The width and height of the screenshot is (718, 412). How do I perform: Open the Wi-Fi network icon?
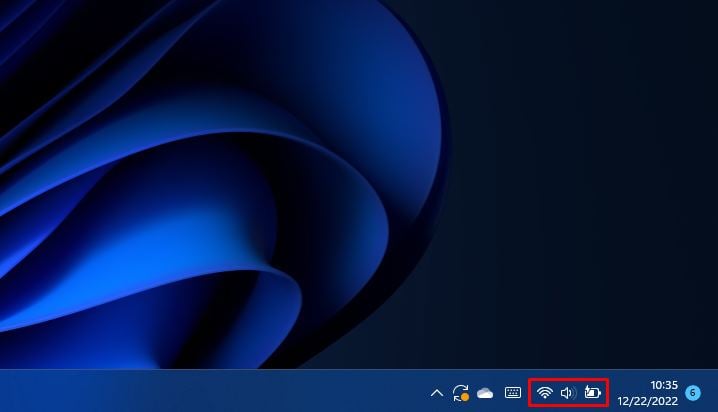[544, 392]
